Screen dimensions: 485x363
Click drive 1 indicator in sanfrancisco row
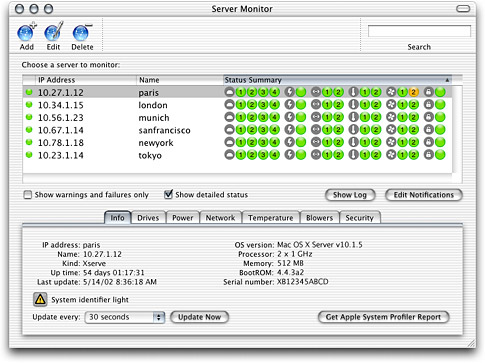pos(241,130)
